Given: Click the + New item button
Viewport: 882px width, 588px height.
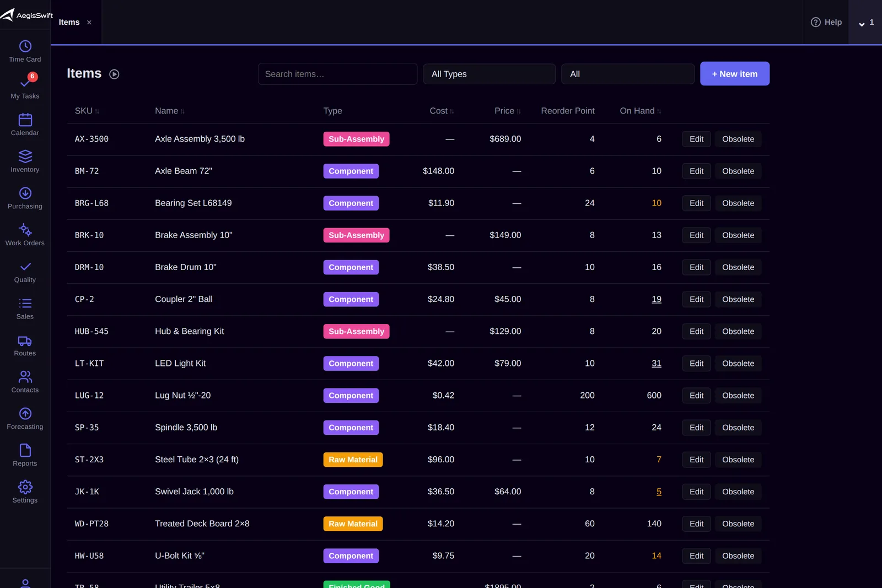Looking at the screenshot, I should click(735, 74).
